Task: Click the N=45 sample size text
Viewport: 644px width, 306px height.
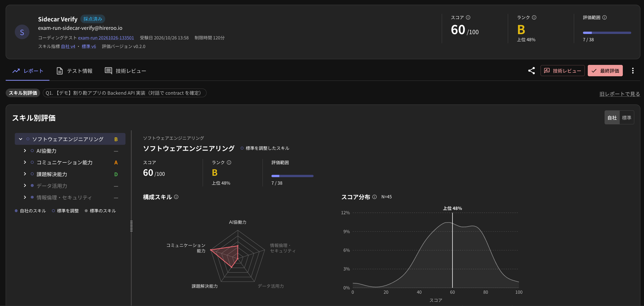Action: 386,197
